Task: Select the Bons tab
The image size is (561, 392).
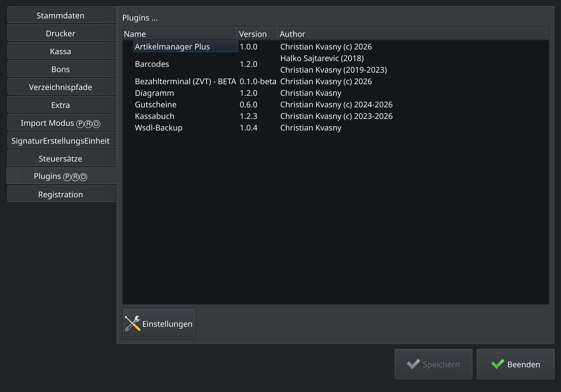Action: 62,69
